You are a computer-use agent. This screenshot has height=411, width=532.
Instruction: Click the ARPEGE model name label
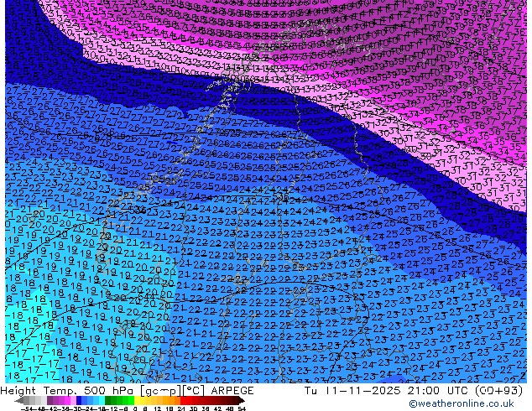coord(232,391)
